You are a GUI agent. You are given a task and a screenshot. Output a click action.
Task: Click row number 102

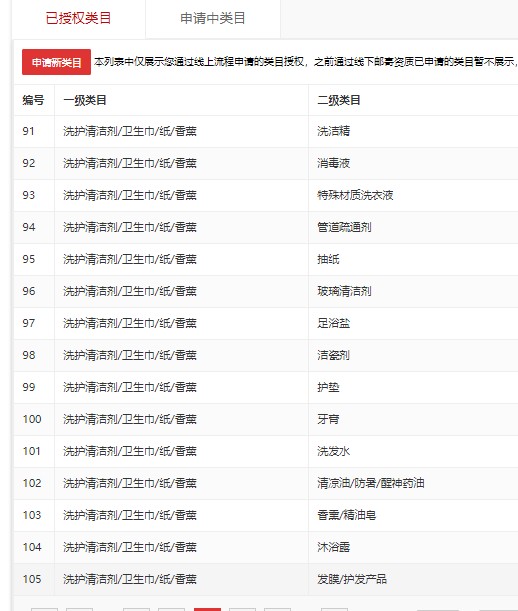click(x=32, y=483)
